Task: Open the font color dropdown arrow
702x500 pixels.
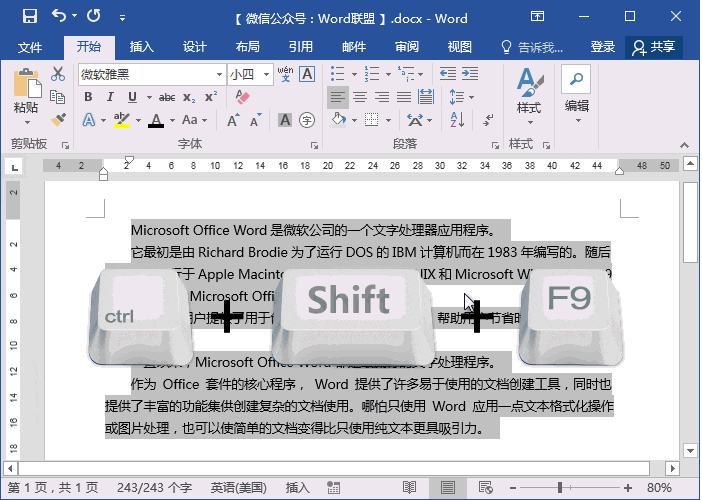Action: [172, 120]
